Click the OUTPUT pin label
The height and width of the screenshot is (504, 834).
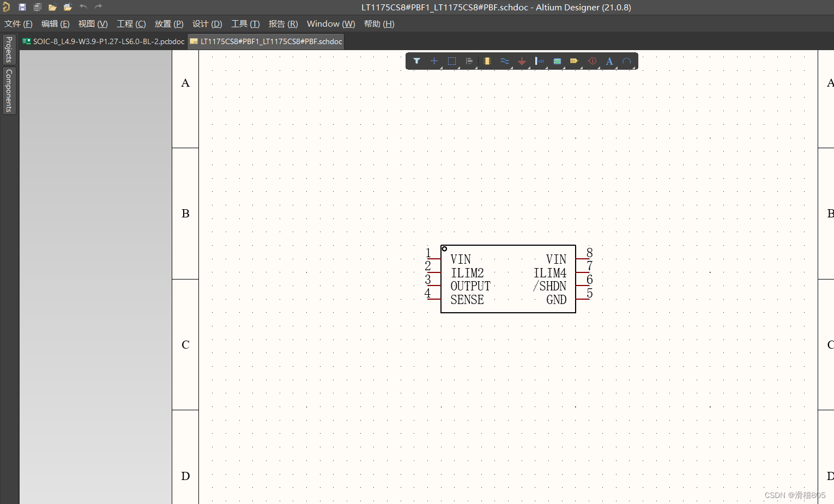tap(470, 286)
